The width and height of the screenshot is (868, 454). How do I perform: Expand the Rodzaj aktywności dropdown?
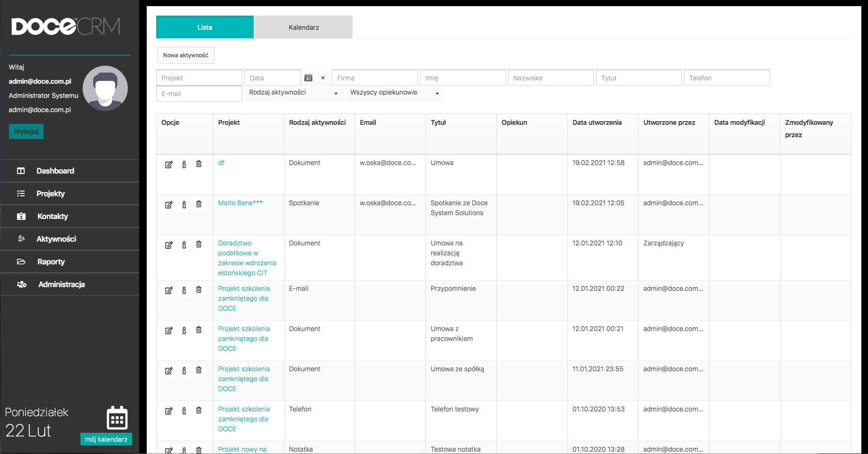coord(293,93)
